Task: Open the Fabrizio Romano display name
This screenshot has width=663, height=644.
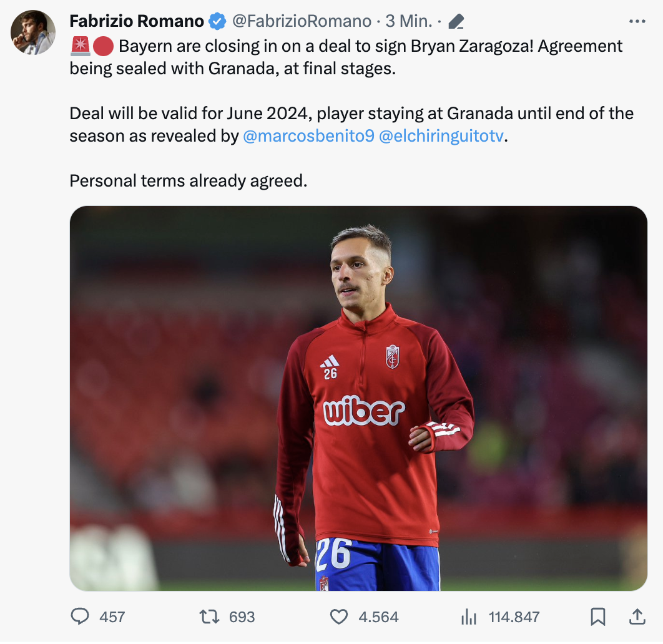Action: click(x=137, y=21)
